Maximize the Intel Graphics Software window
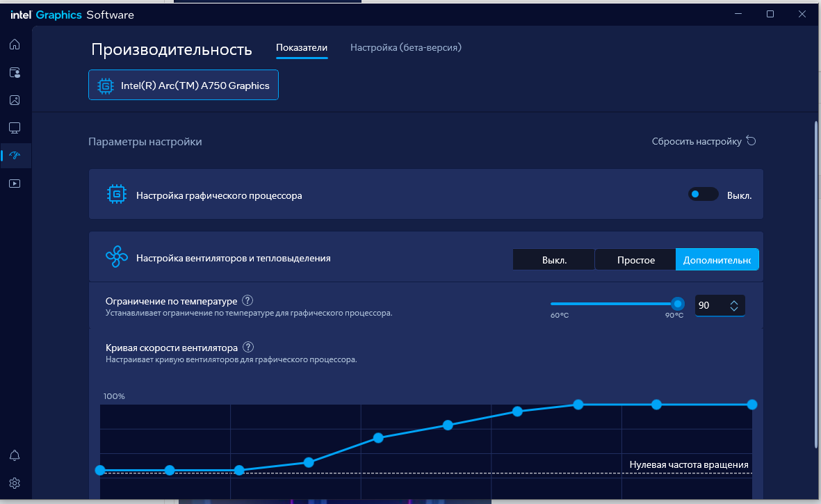This screenshot has width=821, height=504. [x=770, y=14]
